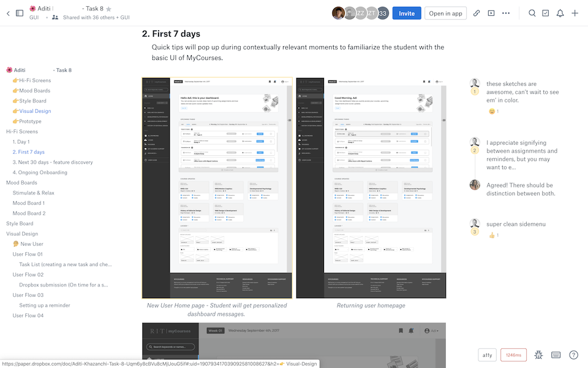Open the notifications bell
Screen dimensions: 588x368
click(x=560, y=13)
